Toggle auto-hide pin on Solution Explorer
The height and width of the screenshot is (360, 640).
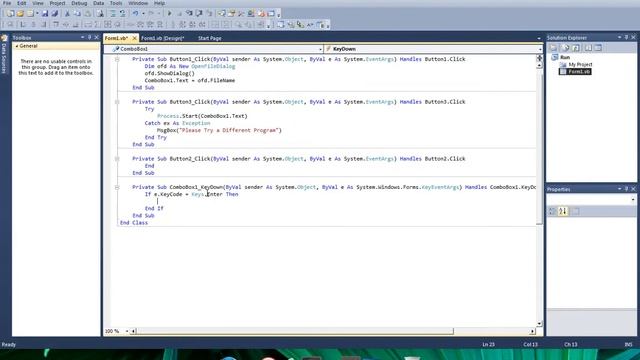(x=627, y=37)
